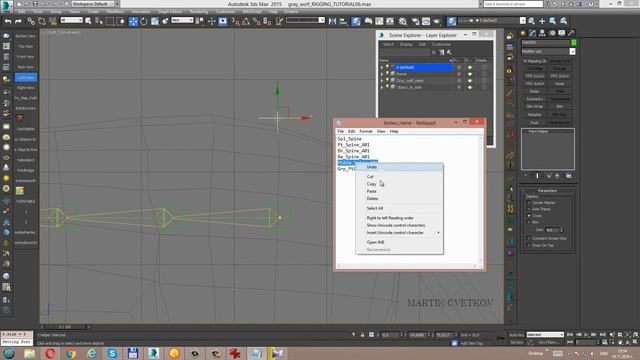Toggle Constant Screen Size checkbox

click(529, 238)
